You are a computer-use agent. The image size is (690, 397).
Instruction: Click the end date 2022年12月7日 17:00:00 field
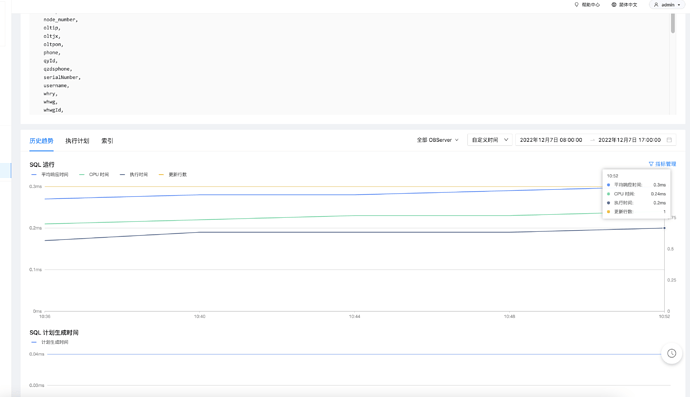coord(629,140)
